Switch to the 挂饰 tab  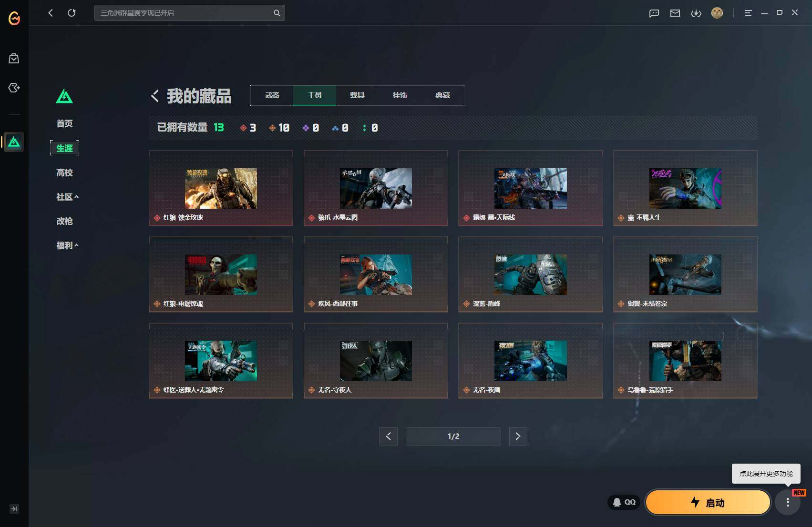click(400, 95)
